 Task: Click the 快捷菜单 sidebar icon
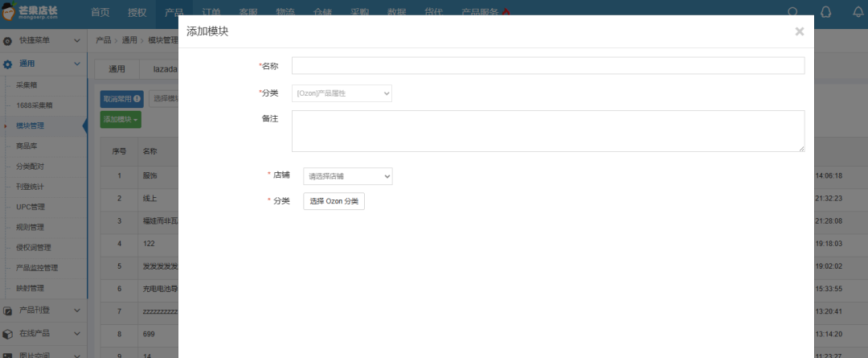7,41
